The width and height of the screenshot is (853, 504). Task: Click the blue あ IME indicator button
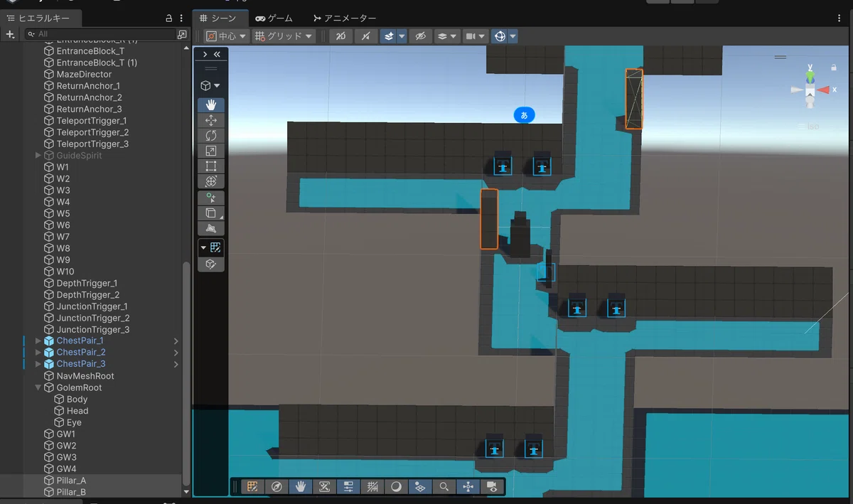(524, 114)
